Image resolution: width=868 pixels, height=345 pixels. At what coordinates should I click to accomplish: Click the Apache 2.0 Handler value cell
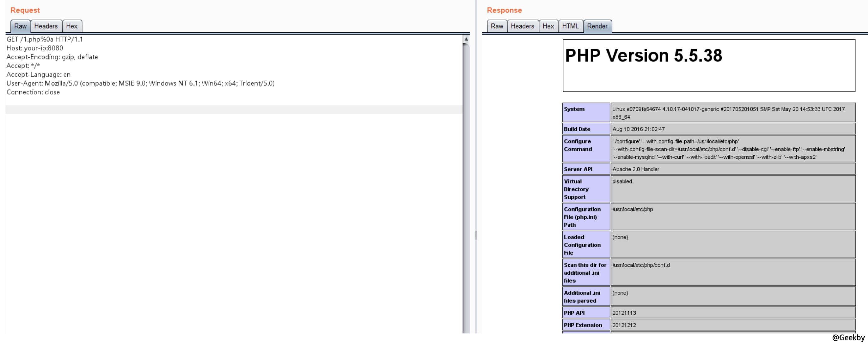pyautogui.click(x=635, y=169)
